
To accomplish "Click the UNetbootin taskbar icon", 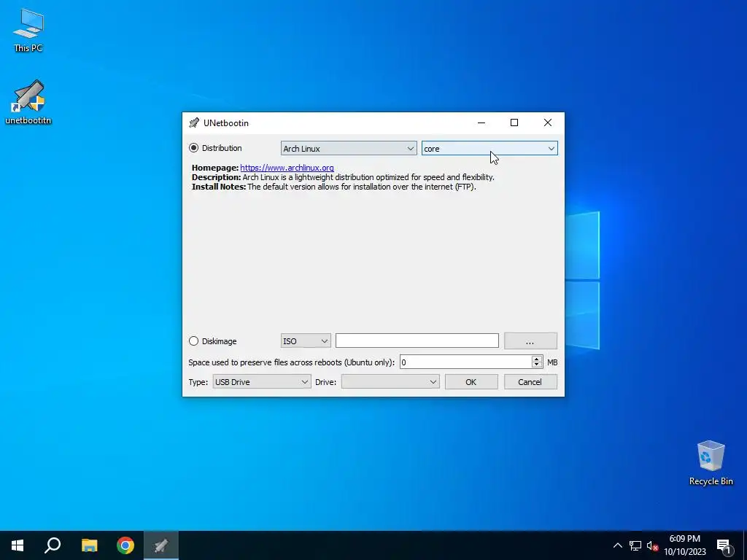I will click(161, 545).
